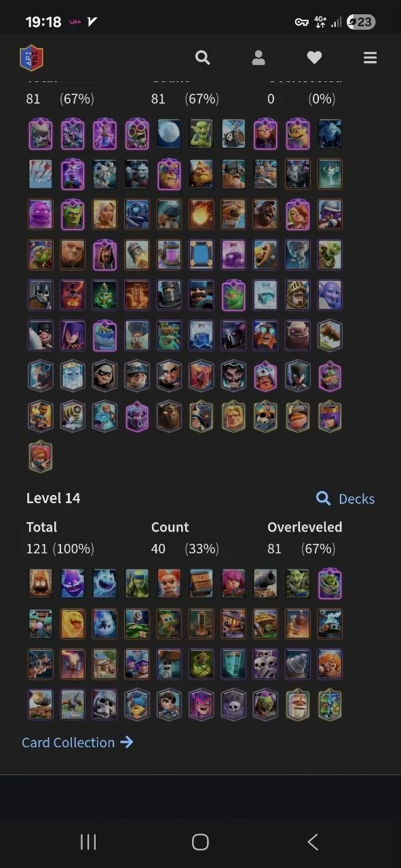Open the player profile icon

pyautogui.click(x=259, y=58)
